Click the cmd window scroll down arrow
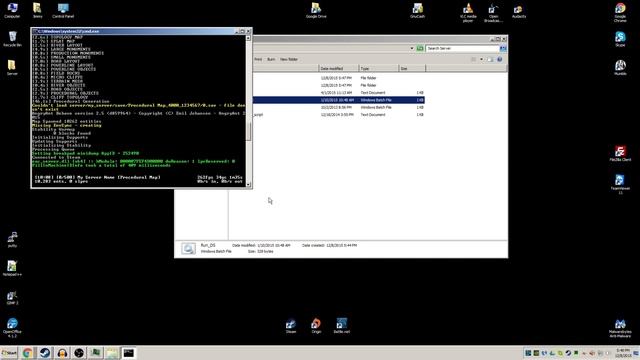Screen dimensions: 640x360 tap(248, 184)
